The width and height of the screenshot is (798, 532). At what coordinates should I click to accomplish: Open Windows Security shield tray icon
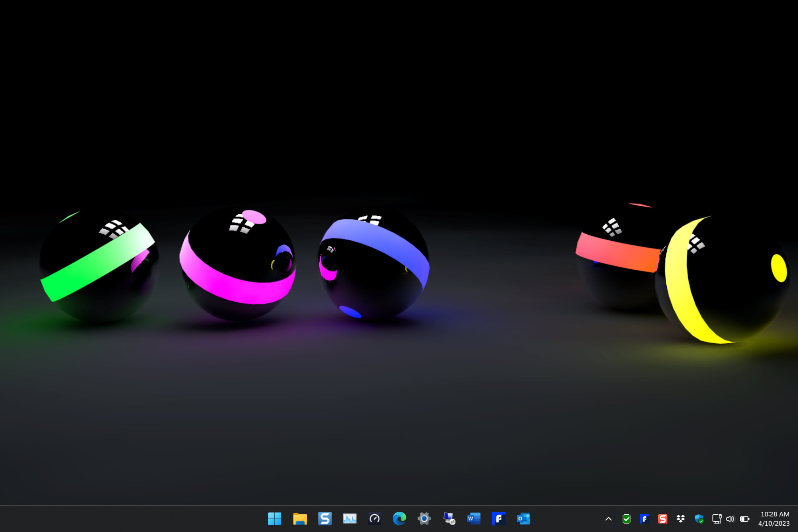[x=699, y=519]
